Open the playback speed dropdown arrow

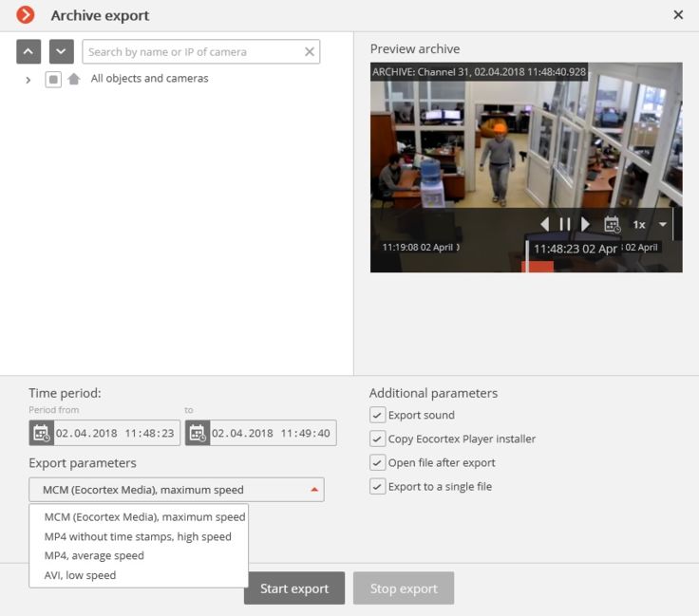point(663,224)
